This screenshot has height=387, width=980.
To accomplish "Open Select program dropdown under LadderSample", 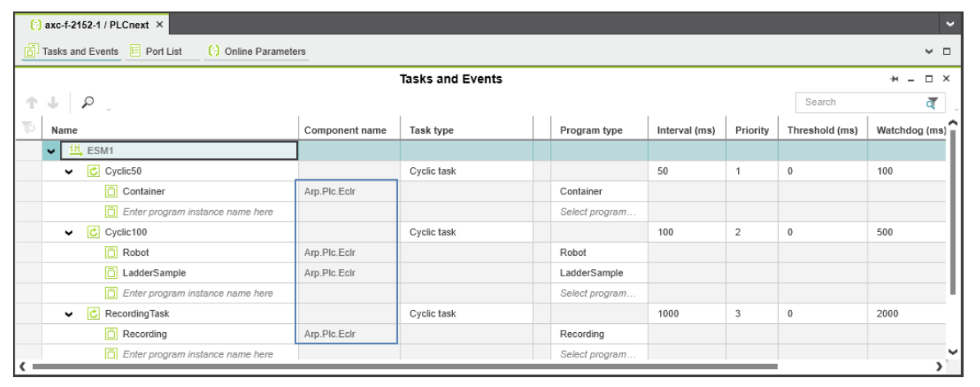I will point(598,294).
